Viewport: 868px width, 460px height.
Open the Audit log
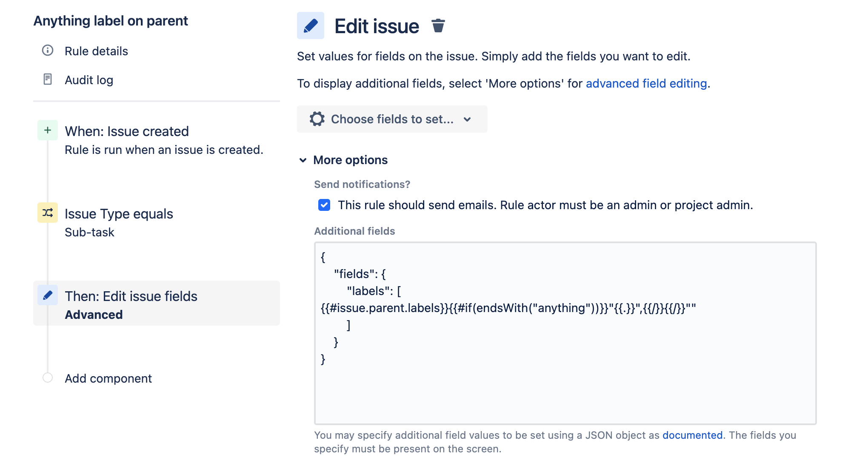pos(89,80)
